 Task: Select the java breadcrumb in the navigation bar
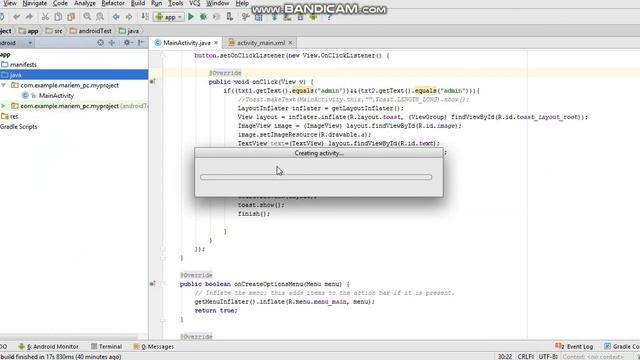tap(129, 31)
